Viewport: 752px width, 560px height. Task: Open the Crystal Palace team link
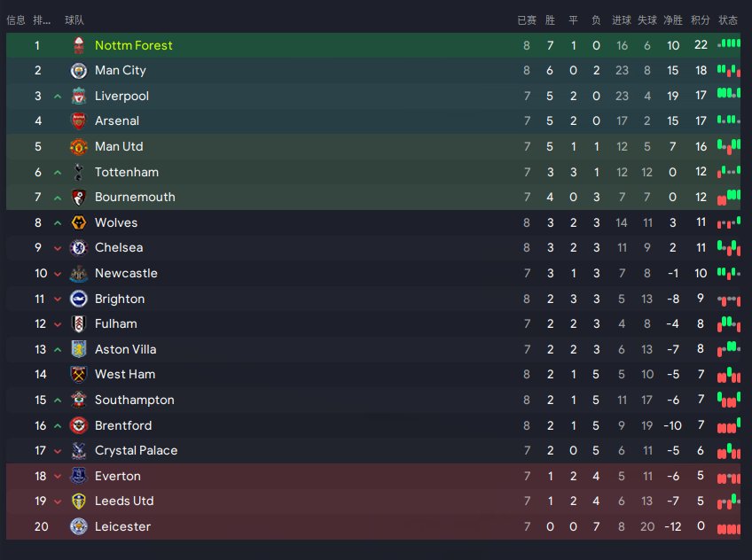click(x=137, y=450)
